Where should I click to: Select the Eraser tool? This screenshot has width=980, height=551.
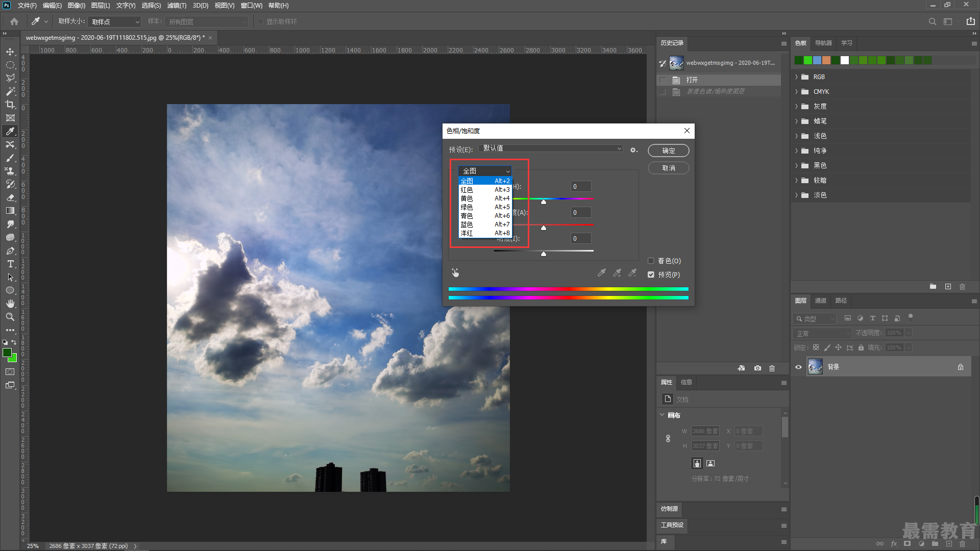click(10, 197)
